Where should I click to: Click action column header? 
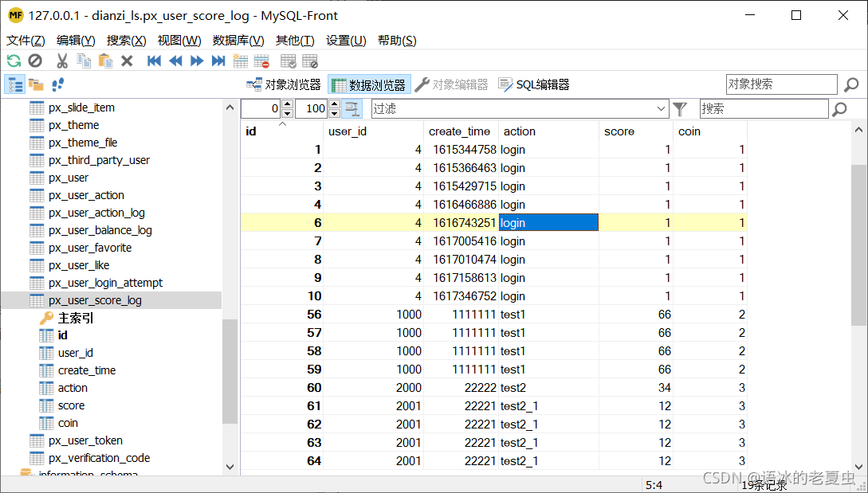548,131
